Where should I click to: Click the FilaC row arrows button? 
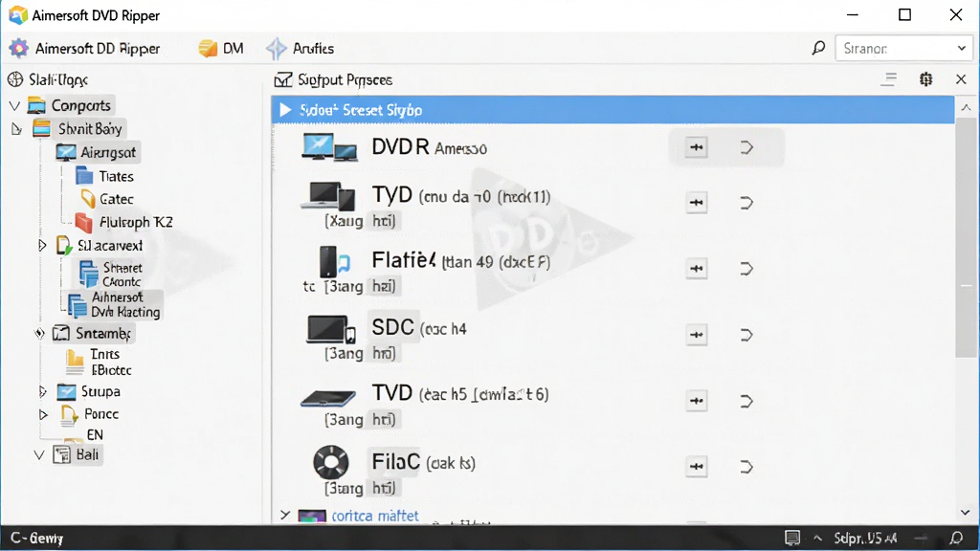tap(696, 467)
